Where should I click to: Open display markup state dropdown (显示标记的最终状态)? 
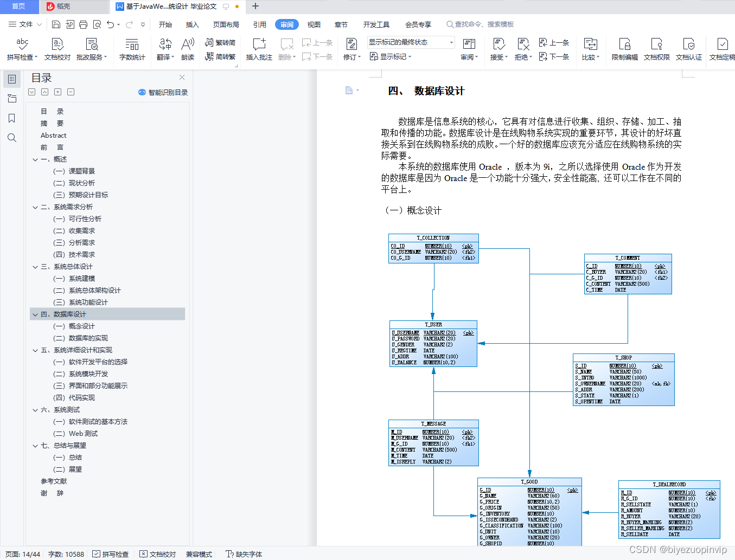pyautogui.click(x=411, y=42)
